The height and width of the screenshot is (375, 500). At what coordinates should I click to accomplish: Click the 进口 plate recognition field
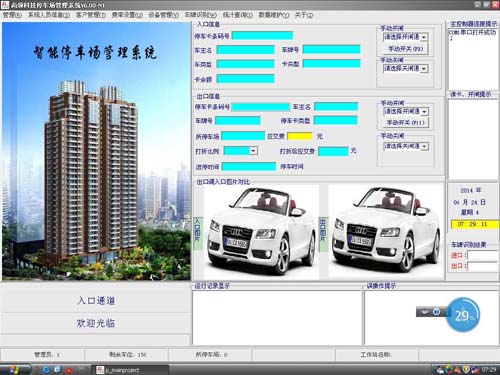[x=483, y=256]
